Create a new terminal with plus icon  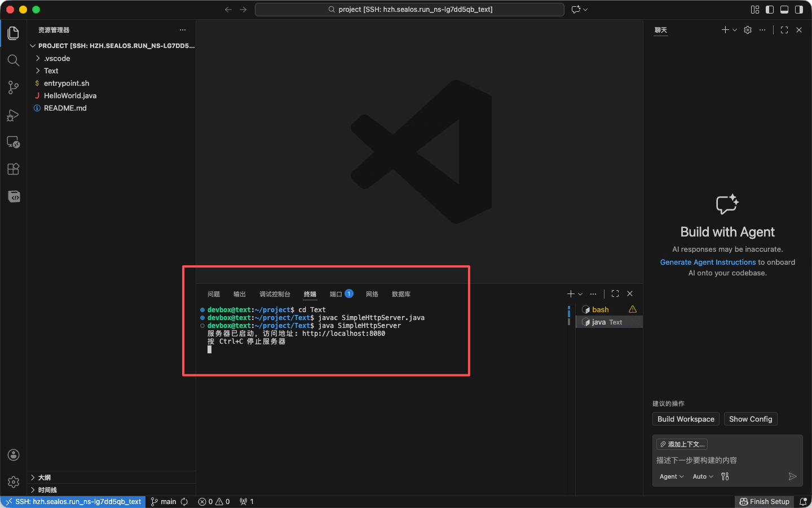click(x=571, y=294)
